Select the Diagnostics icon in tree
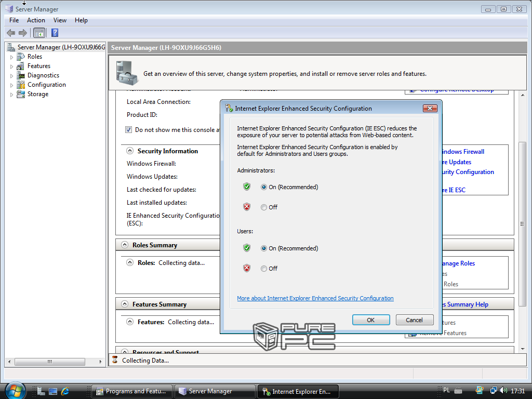This screenshot has height=399, width=532. pos(21,75)
